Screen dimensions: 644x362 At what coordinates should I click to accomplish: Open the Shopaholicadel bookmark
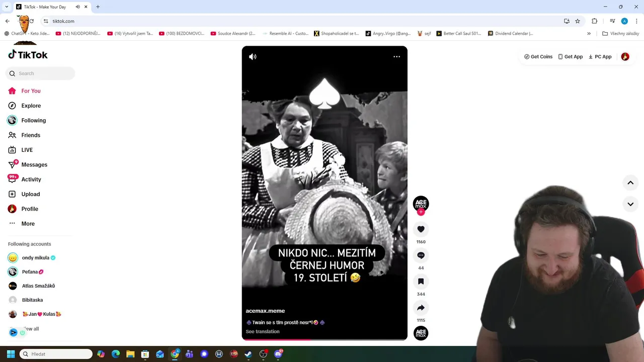point(336,34)
